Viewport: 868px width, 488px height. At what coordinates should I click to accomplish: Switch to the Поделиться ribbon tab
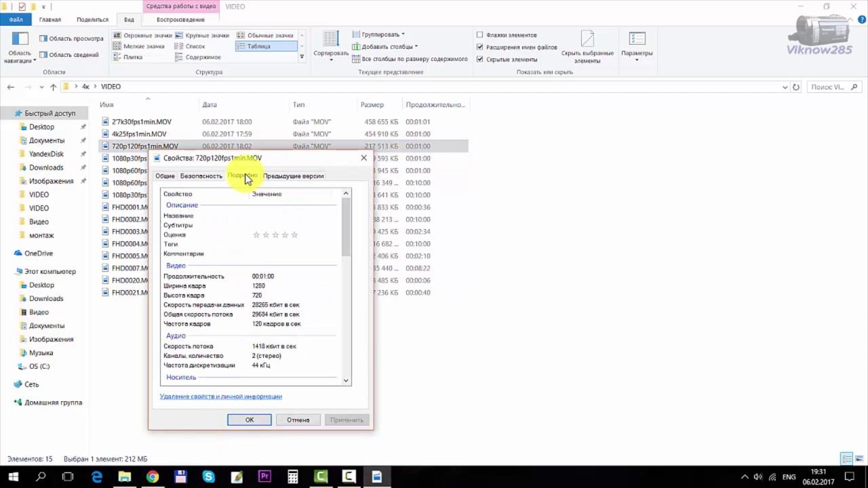click(x=92, y=20)
